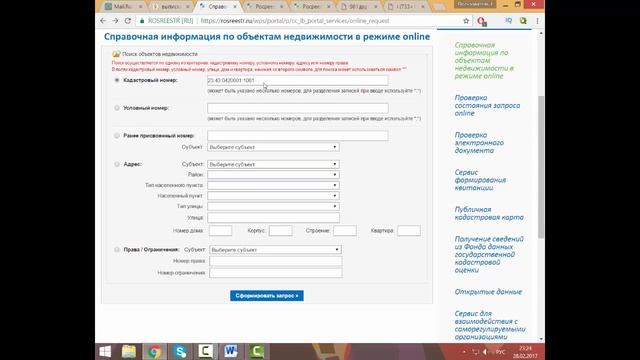Click the volume icon in system tray
This screenshot has width=640, height=360.
485,352
